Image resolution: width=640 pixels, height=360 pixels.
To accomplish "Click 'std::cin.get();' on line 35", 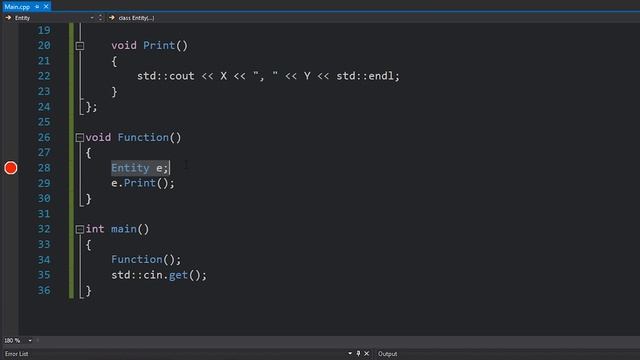I will (x=159, y=275).
